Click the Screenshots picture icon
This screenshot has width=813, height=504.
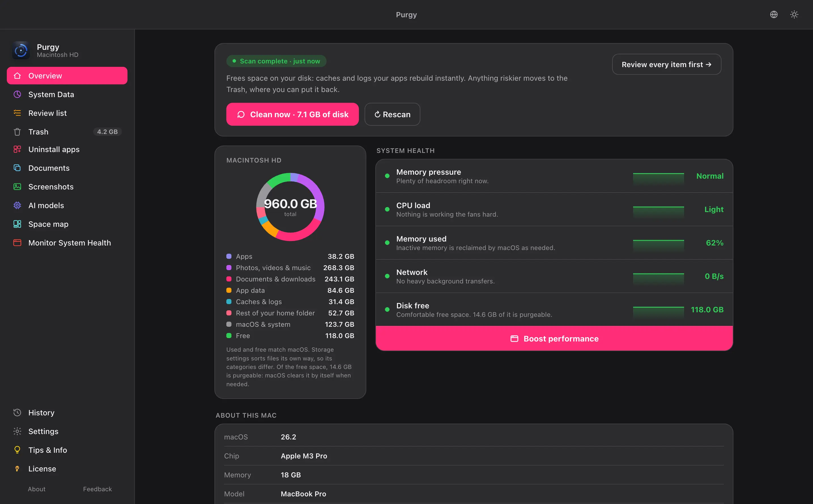(17, 187)
